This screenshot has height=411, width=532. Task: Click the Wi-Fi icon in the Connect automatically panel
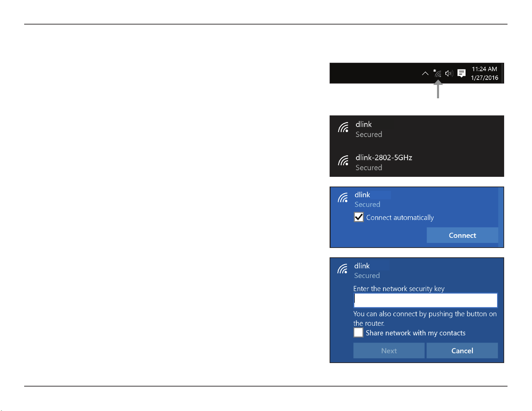coord(343,198)
